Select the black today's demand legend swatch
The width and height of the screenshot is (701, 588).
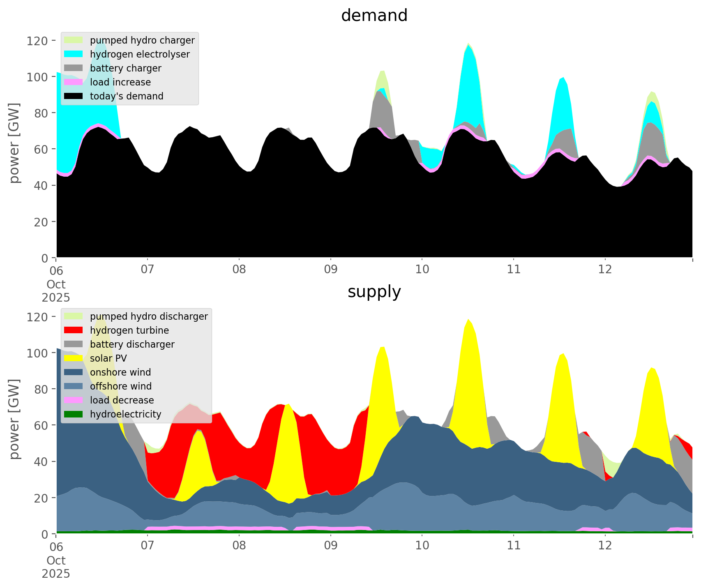74,96
